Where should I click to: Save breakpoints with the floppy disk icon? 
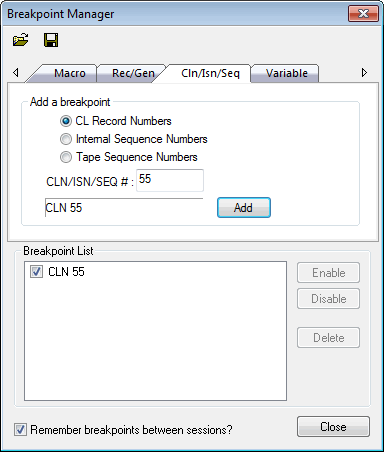coord(51,40)
